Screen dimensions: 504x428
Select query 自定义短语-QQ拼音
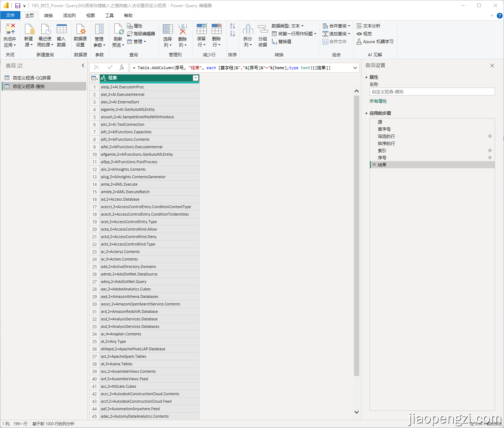[44, 78]
